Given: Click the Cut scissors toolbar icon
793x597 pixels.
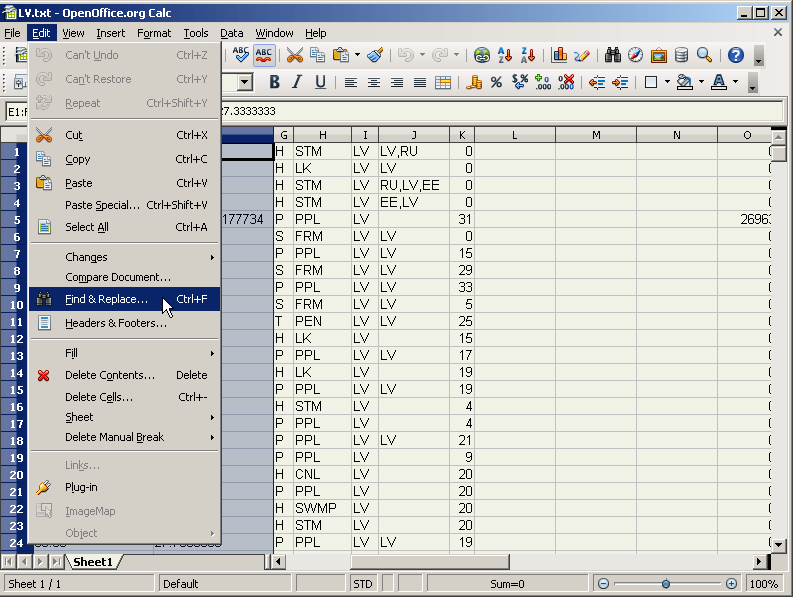Looking at the screenshot, I should coord(294,55).
